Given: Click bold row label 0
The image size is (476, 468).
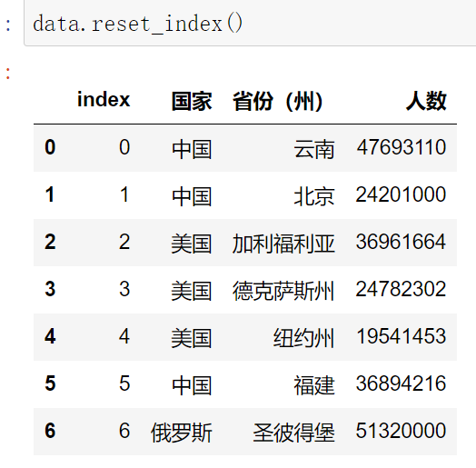Looking at the screenshot, I should click(x=50, y=147).
